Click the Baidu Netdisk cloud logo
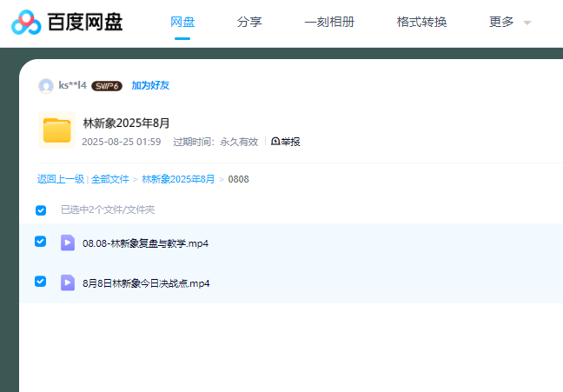This screenshot has width=563, height=392. 26,23
